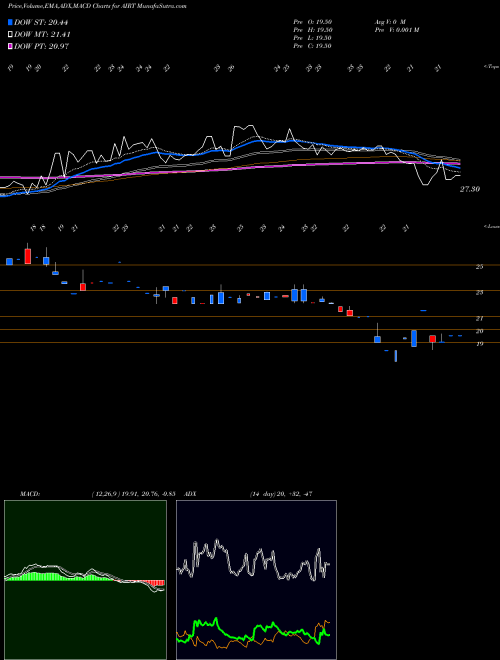The image size is (500, 660).
Task: Click the 'MACD:' panel title
Action: tap(29, 494)
